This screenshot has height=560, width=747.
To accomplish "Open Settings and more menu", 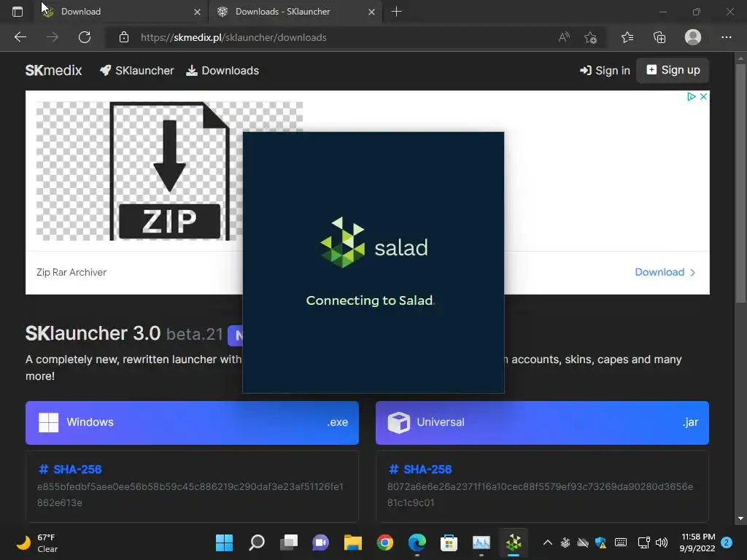I will (x=726, y=37).
